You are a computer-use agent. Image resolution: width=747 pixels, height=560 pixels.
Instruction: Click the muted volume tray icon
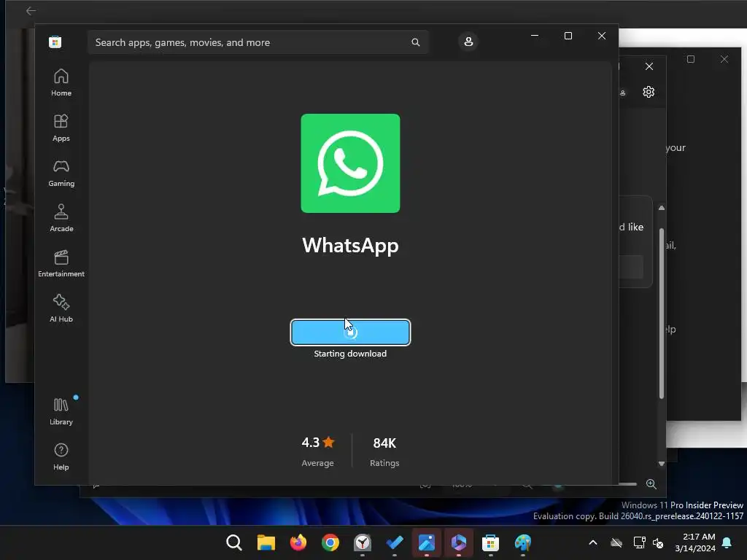[658, 542]
